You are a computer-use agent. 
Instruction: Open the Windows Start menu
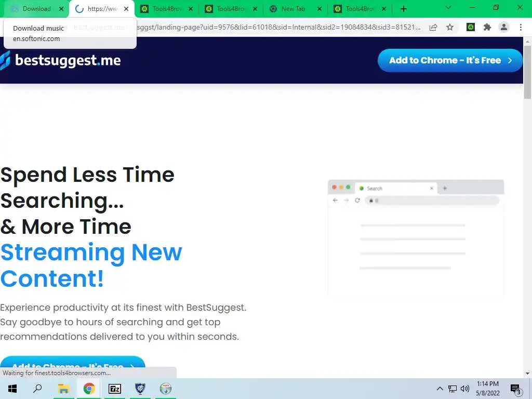coord(12,389)
